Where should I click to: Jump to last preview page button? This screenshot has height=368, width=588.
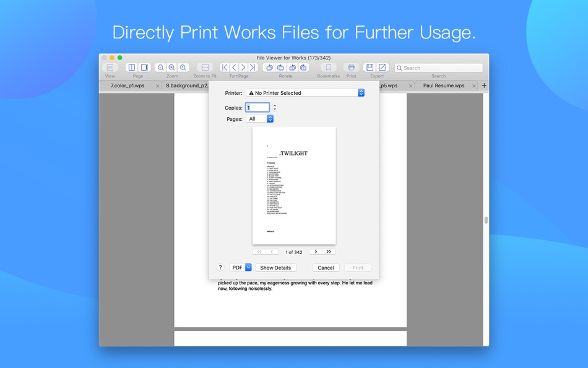point(329,252)
